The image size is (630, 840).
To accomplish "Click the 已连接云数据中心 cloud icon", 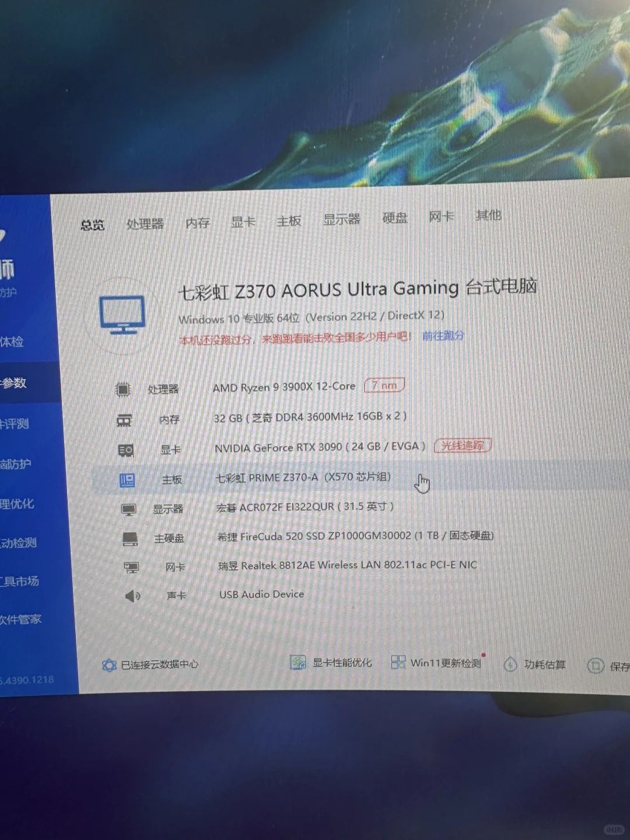I will coord(108,664).
